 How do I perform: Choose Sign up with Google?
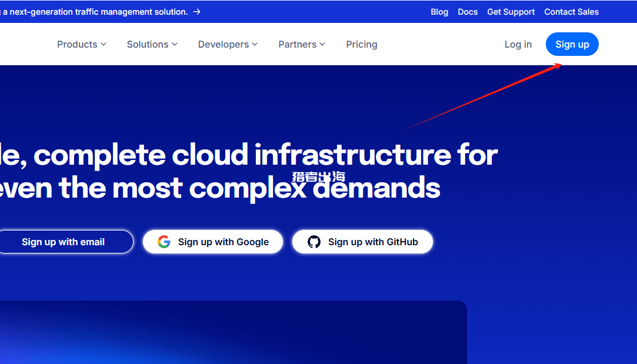pos(213,242)
